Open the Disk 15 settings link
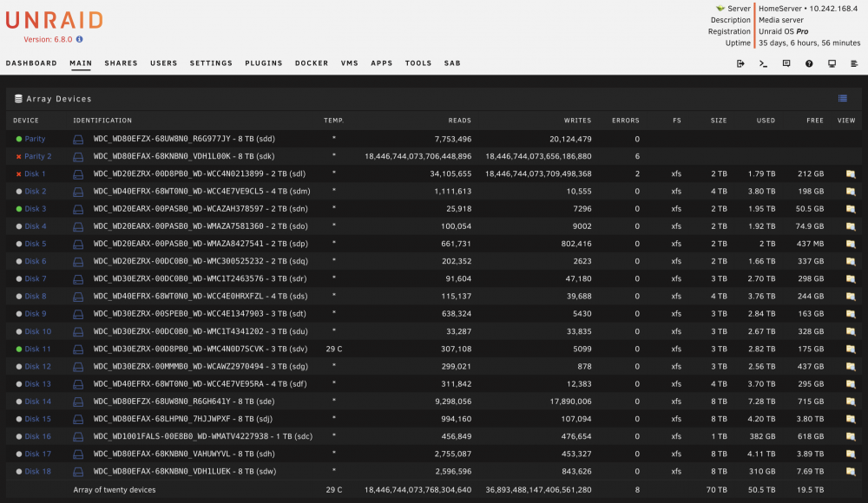868x503 pixels. point(37,419)
